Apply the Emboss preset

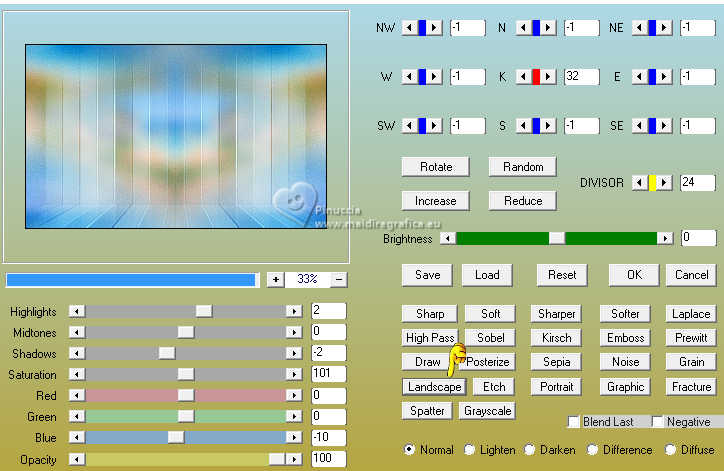tap(625, 338)
